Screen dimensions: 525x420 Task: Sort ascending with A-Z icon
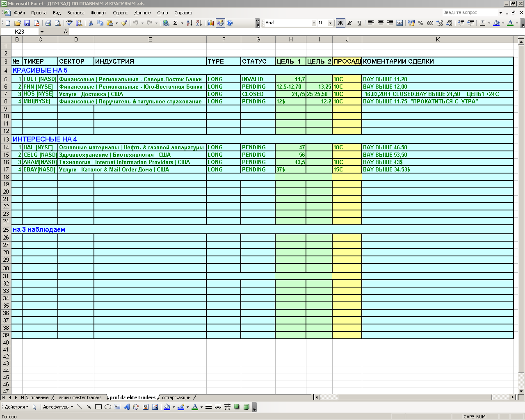[189, 23]
